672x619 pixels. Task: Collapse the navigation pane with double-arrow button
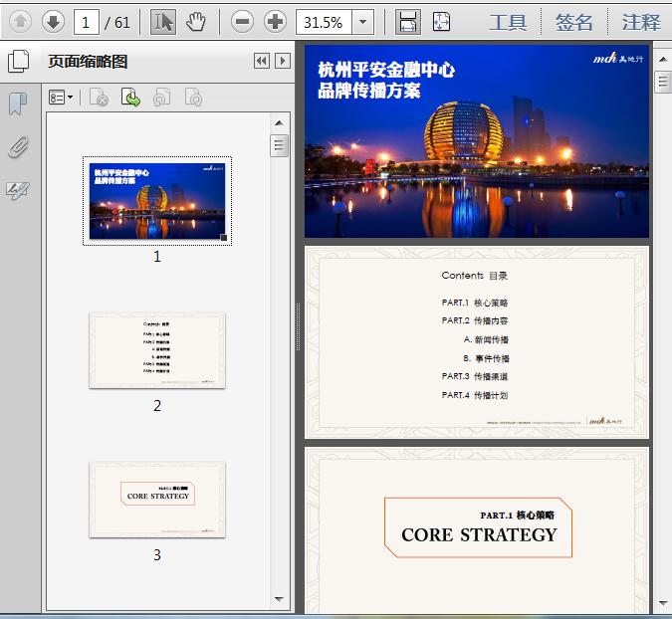pos(262,61)
